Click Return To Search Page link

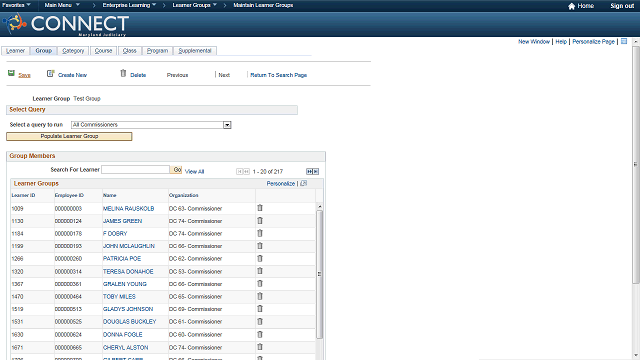tap(278, 75)
